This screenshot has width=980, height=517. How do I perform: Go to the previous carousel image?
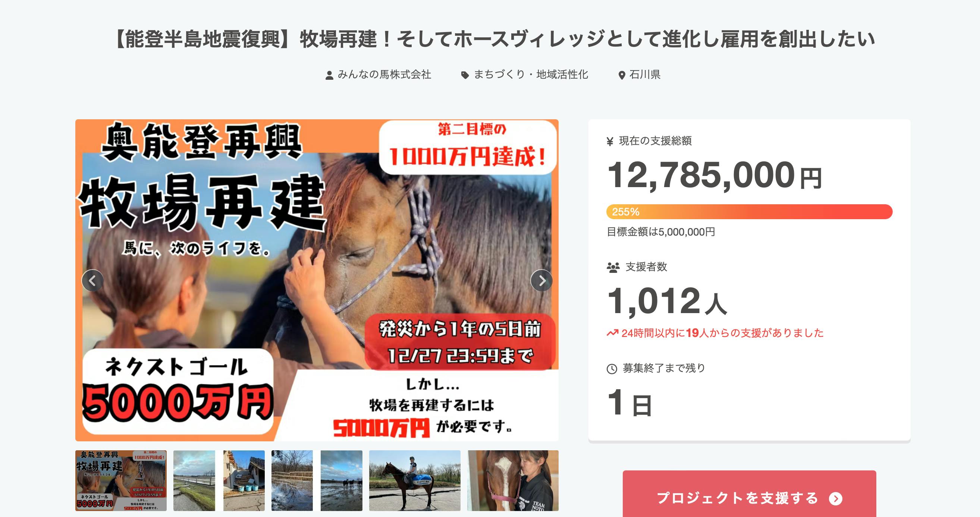click(92, 281)
